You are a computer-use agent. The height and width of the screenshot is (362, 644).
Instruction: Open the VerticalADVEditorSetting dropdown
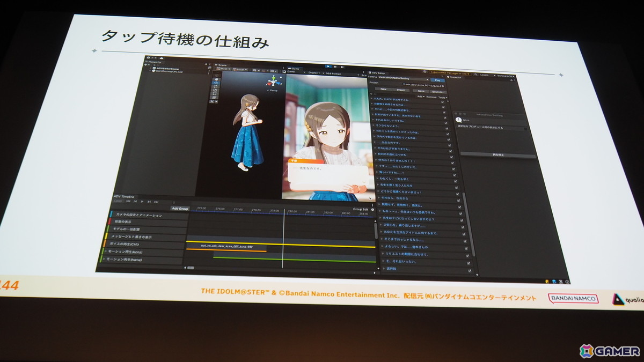coord(404,79)
